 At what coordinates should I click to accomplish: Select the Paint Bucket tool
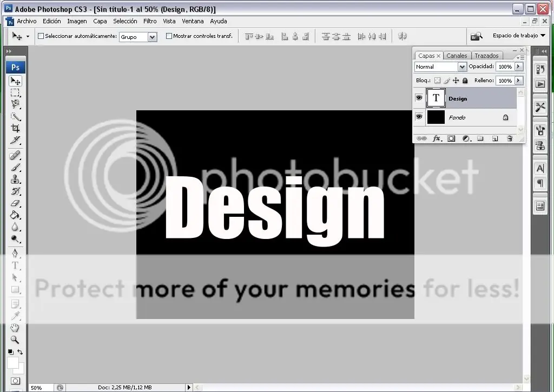[15, 215]
